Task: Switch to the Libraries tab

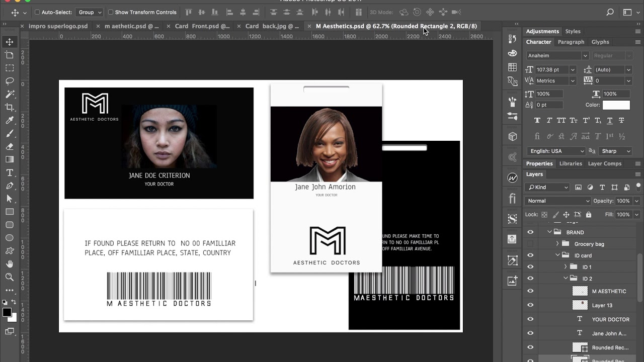Action: coord(571,164)
